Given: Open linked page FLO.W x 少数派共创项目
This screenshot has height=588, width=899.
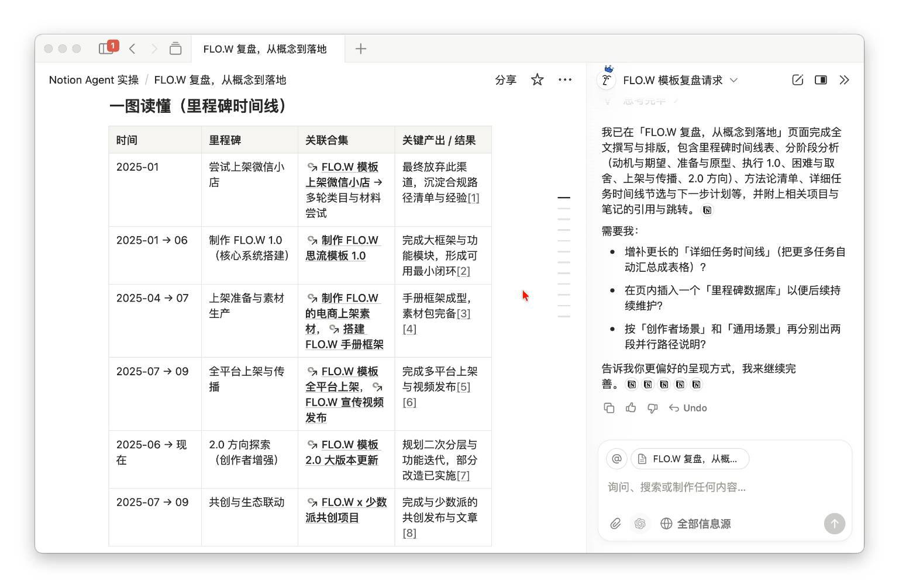Looking at the screenshot, I should (346, 510).
